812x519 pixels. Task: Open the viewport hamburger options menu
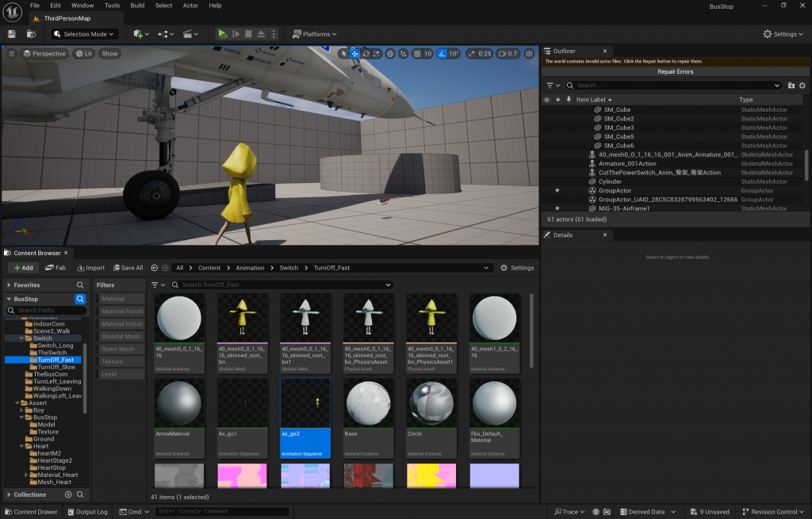point(11,53)
